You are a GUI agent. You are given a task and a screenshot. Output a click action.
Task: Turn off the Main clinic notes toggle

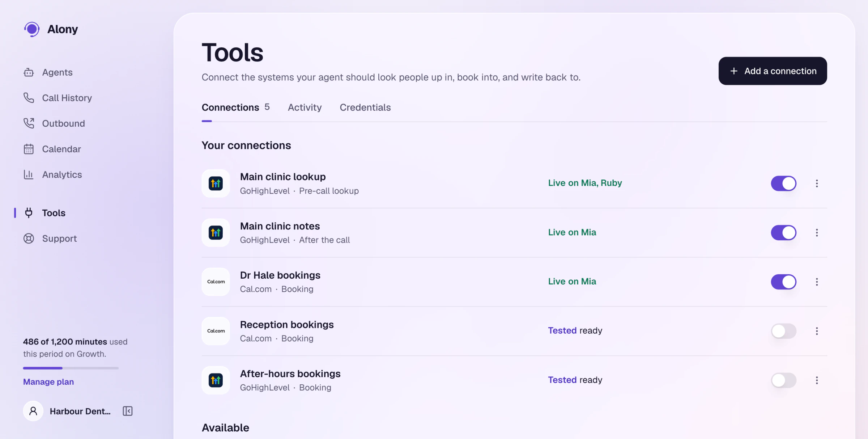click(x=783, y=233)
